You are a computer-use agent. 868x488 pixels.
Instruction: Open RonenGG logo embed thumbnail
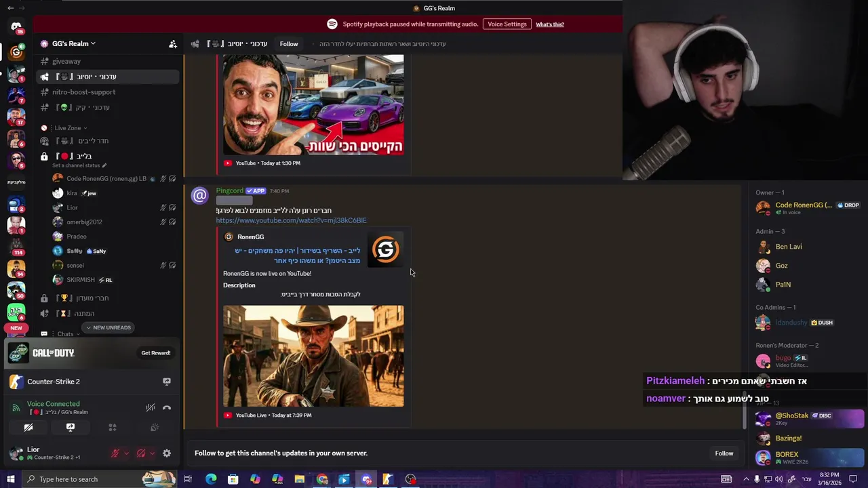385,249
